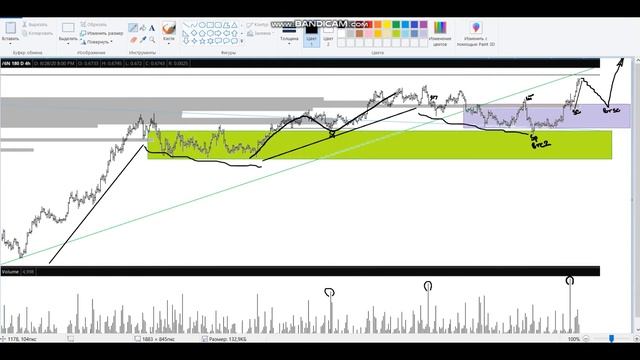Click the Cut (Вырезать) scissors button
The image size is (640, 360).
click(35, 24)
